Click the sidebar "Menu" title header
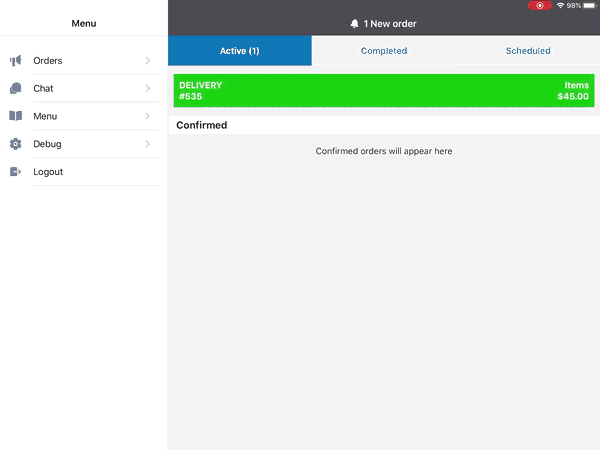Image resolution: width=600 pixels, height=450 pixels. point(84,23)
